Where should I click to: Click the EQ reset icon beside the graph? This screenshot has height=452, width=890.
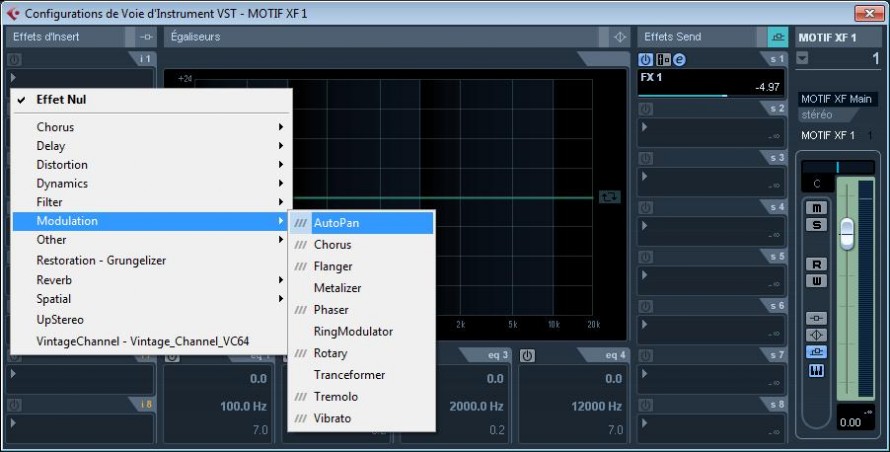[x=609, y=197]
